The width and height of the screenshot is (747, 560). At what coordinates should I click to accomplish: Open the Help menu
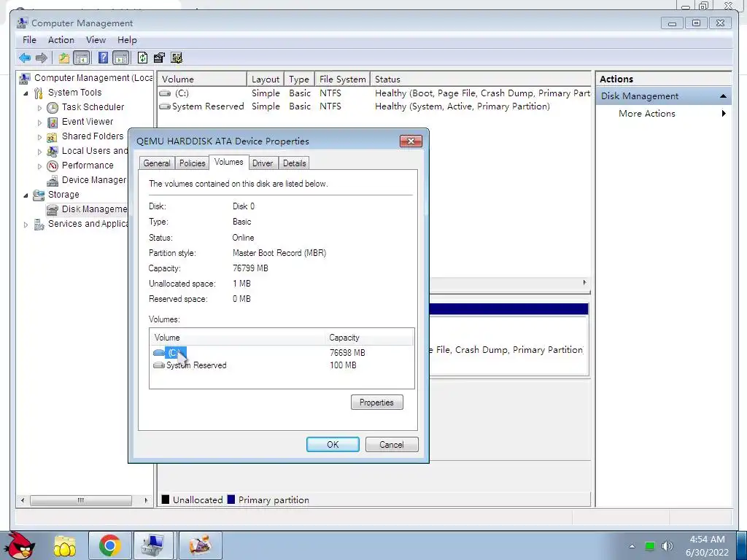pos(127,40)
